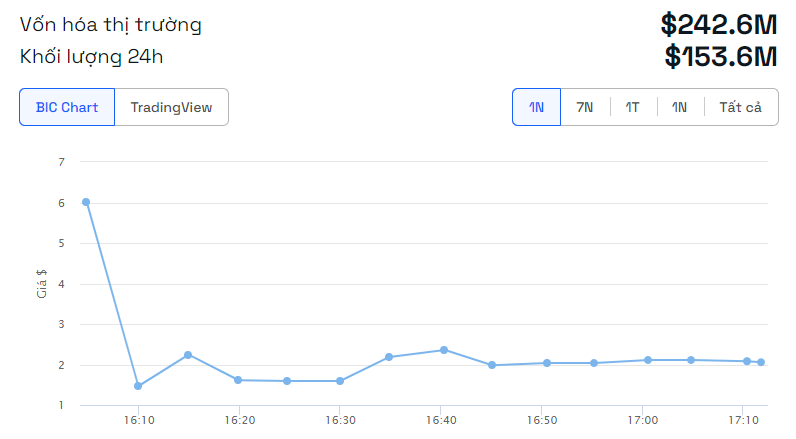Click the Vốn hóa thị trường label

111,25
